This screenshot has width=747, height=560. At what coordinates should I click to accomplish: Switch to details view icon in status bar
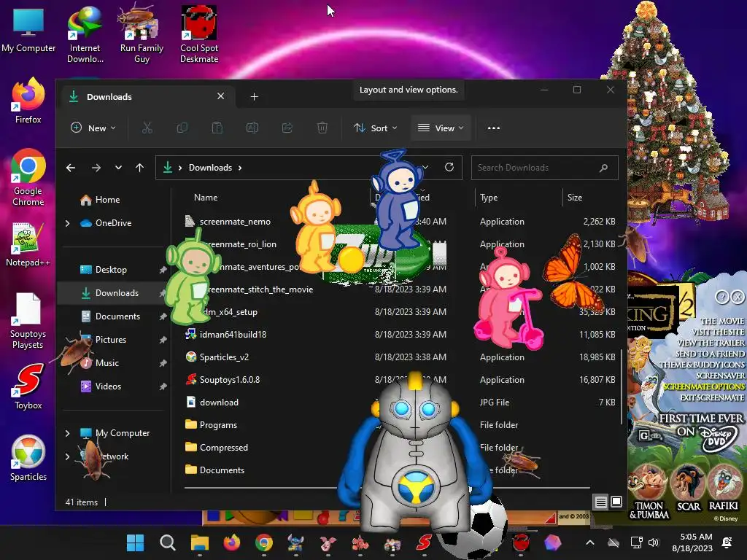tap(601, 502)
